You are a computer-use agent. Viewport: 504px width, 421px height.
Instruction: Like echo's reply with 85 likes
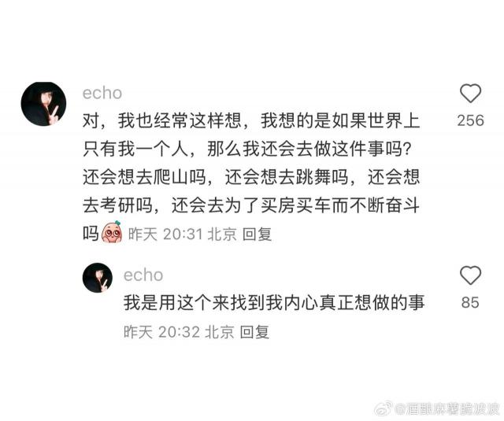pyautogui.click(x=470, y=275)
